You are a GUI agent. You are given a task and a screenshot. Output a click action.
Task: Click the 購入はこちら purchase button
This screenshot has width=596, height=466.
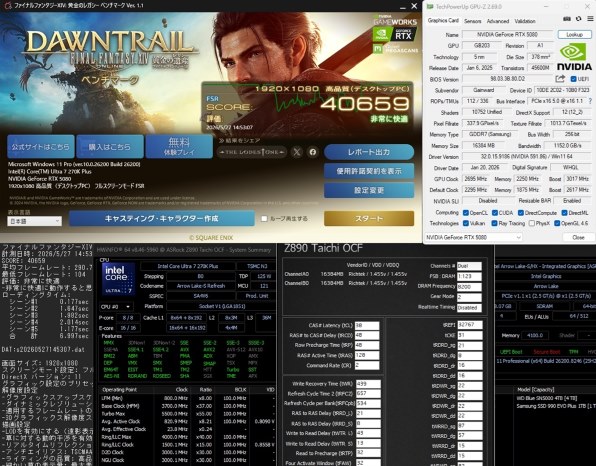click(x=110, y=146)
